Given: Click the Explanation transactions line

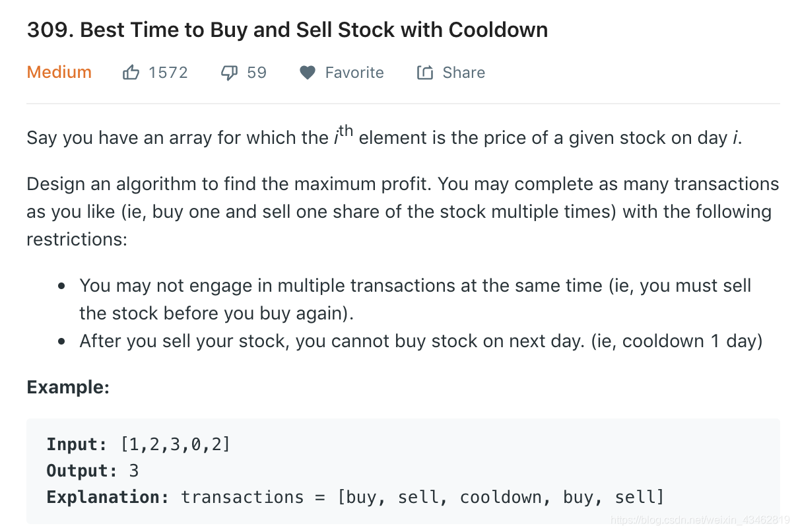Looking at the screenshot, I should [355, 497].
